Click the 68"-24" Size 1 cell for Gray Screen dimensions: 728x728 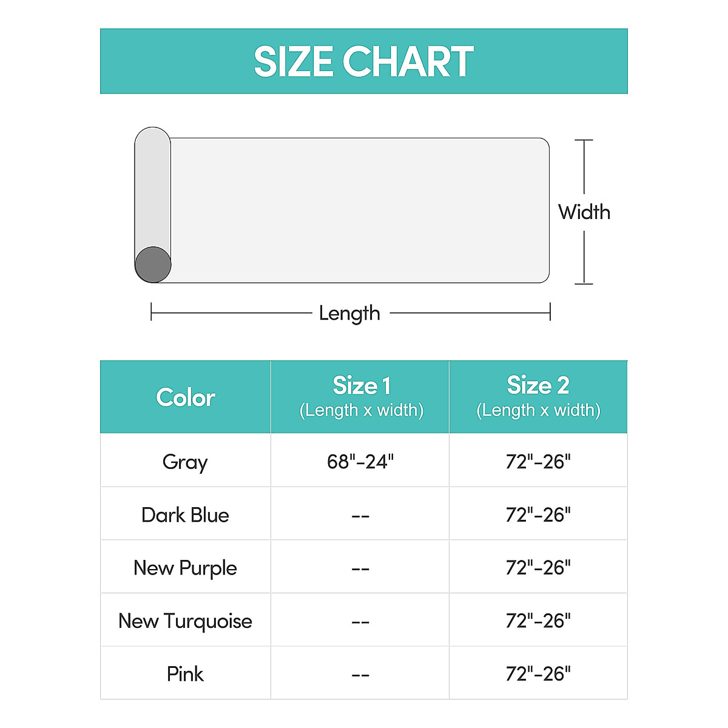pos(360,462)
